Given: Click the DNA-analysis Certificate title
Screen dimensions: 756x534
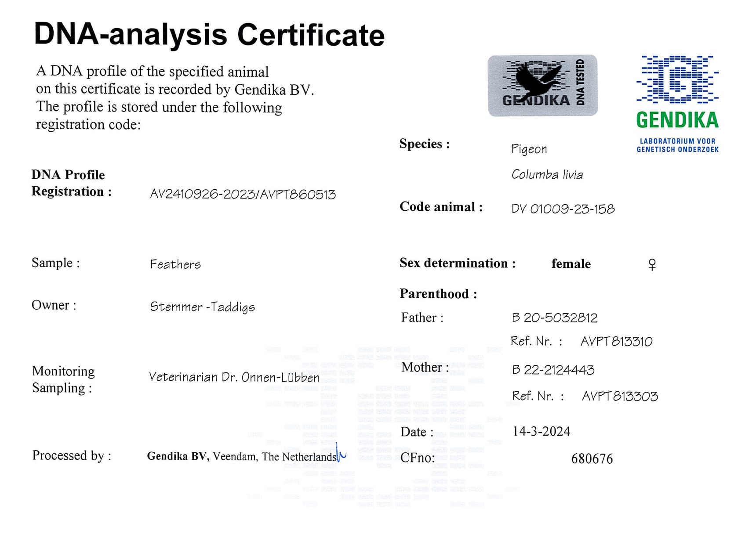Looking at the screenshot, I should point(209,34).
